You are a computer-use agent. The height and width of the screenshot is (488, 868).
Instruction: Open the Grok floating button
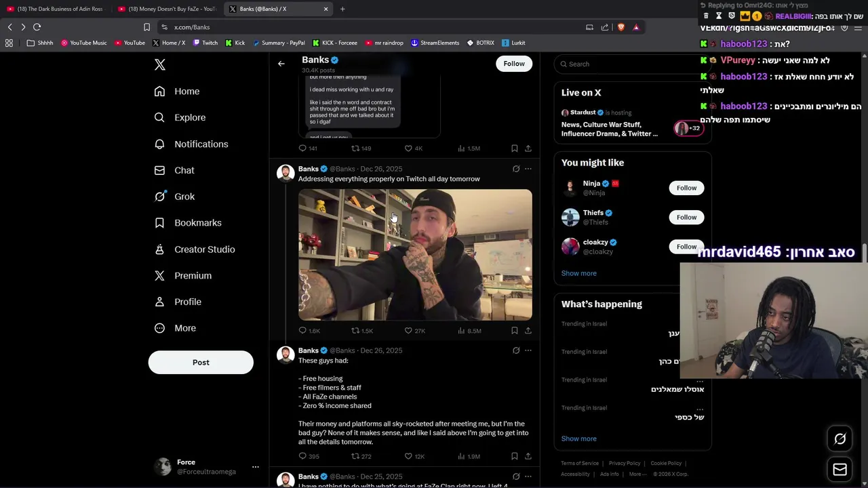point(840,439)
